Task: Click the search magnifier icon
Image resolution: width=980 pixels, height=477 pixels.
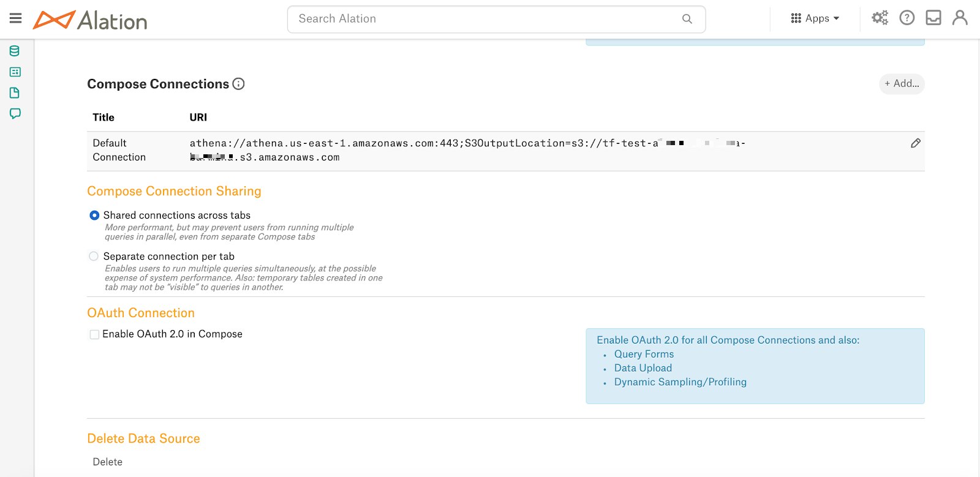Action: (x=687, y=19)
